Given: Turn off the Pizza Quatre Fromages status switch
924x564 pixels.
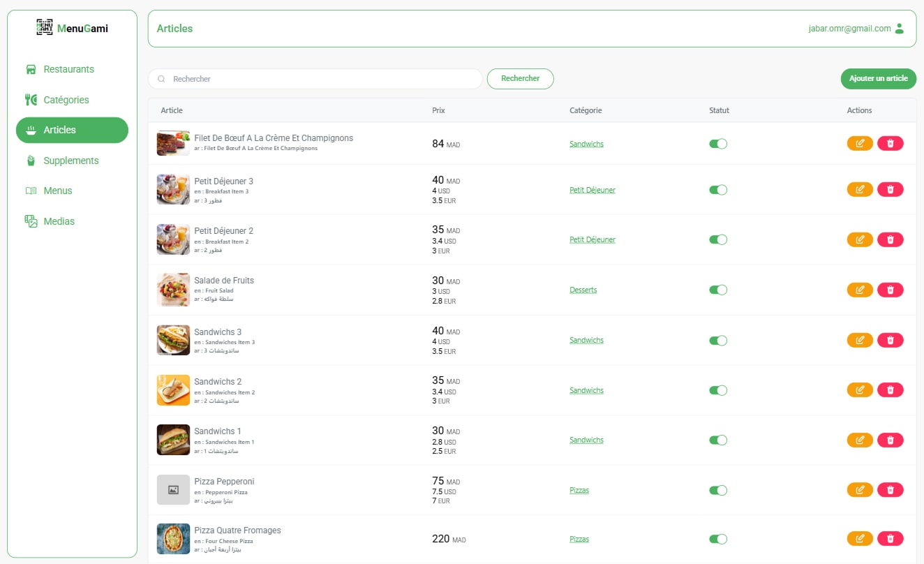Looking at the screenshot, I should tap(718, 538).
